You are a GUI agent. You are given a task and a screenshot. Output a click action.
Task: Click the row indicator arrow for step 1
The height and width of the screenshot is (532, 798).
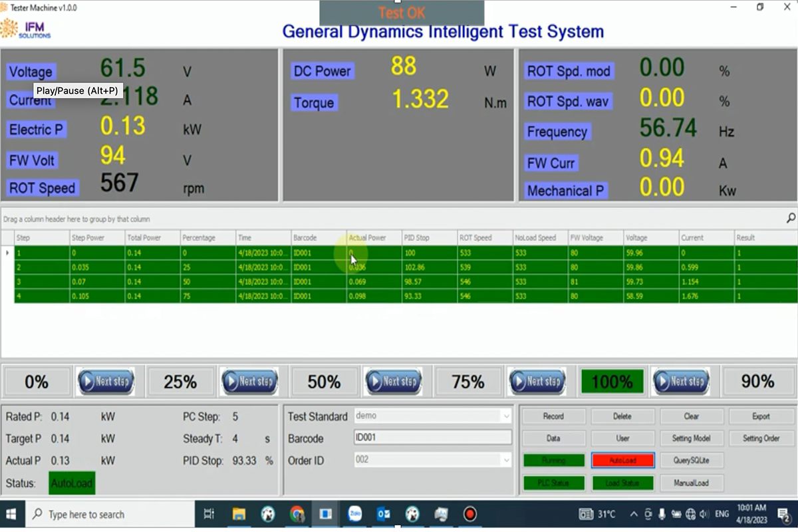pos(7,253)
